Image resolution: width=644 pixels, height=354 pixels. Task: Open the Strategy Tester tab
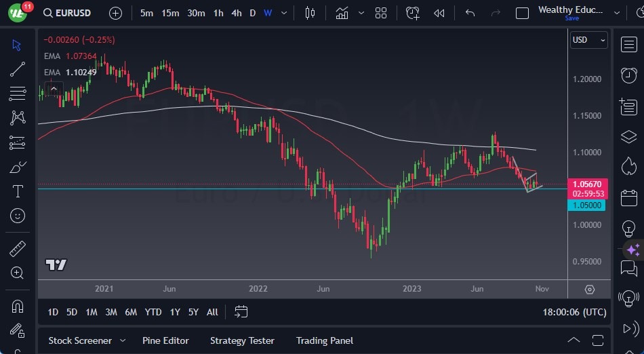(x=242, y=340)
